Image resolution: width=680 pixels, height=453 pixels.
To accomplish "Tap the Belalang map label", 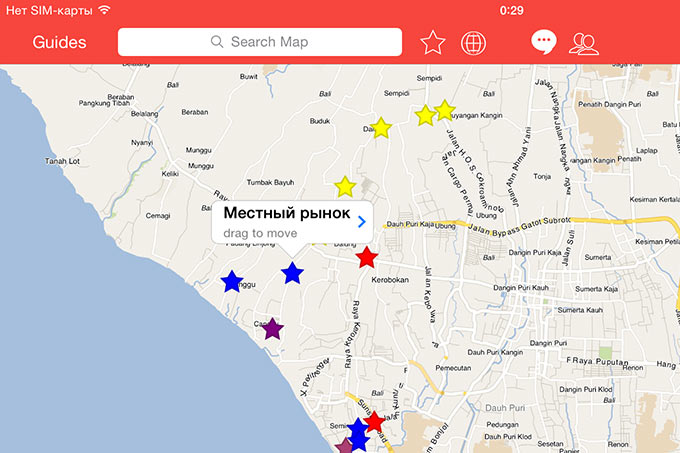I will click(144, 114).
